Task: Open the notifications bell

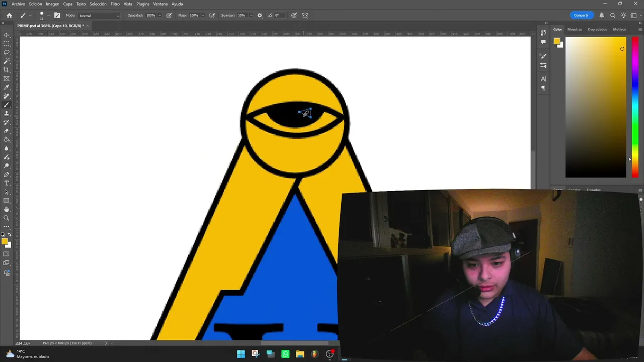Action: pos(602,16)
